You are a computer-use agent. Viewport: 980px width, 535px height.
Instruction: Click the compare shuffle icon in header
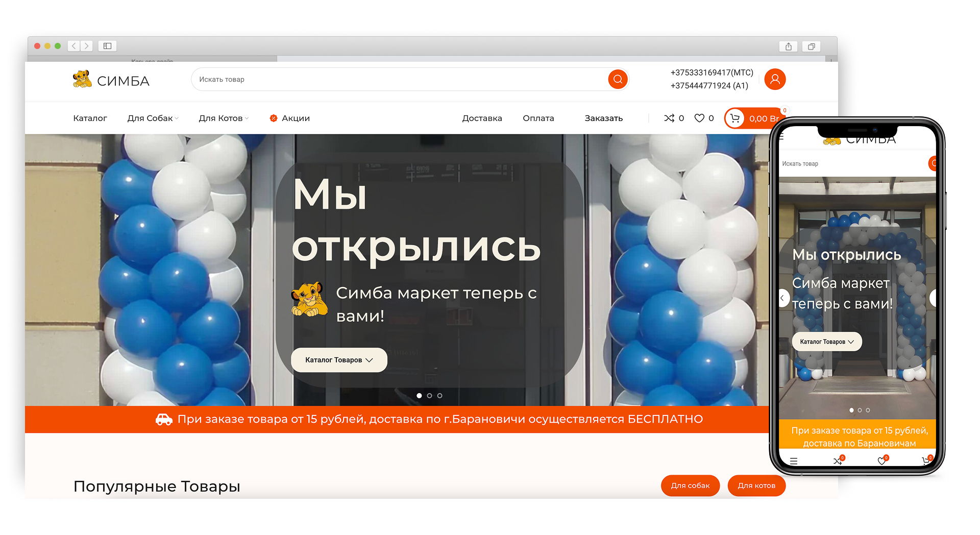click(669, 118)
